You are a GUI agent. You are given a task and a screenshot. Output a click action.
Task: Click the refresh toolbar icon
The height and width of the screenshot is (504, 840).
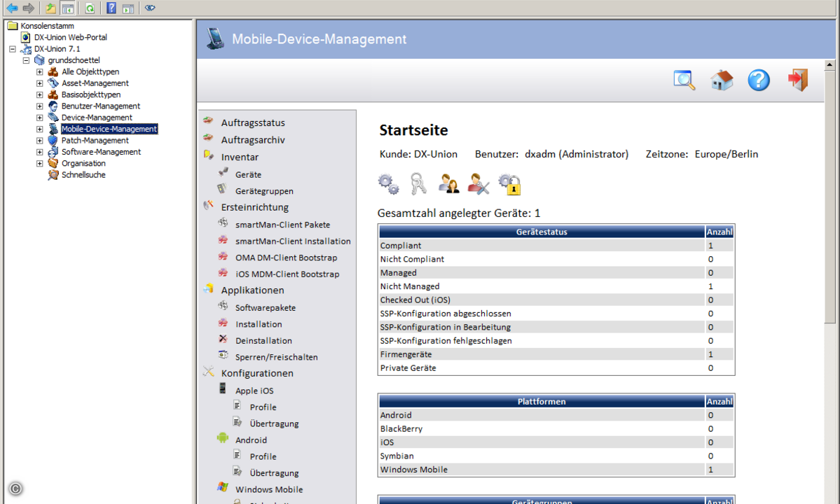click(90, 8)
